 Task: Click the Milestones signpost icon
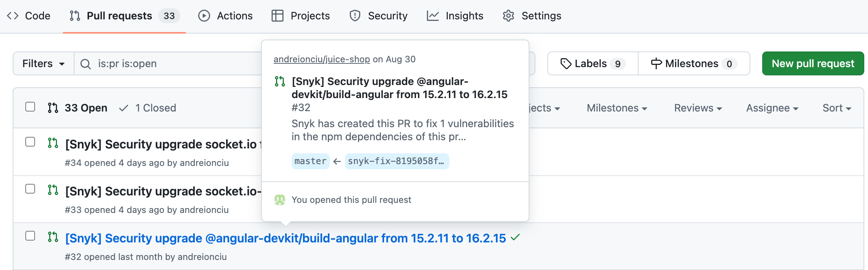(656, 64)
